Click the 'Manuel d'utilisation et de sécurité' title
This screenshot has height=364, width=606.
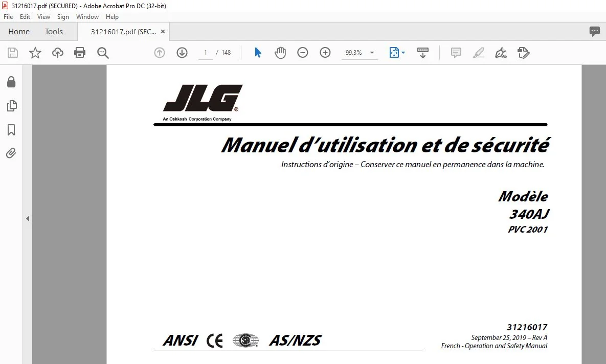point(385,145)
